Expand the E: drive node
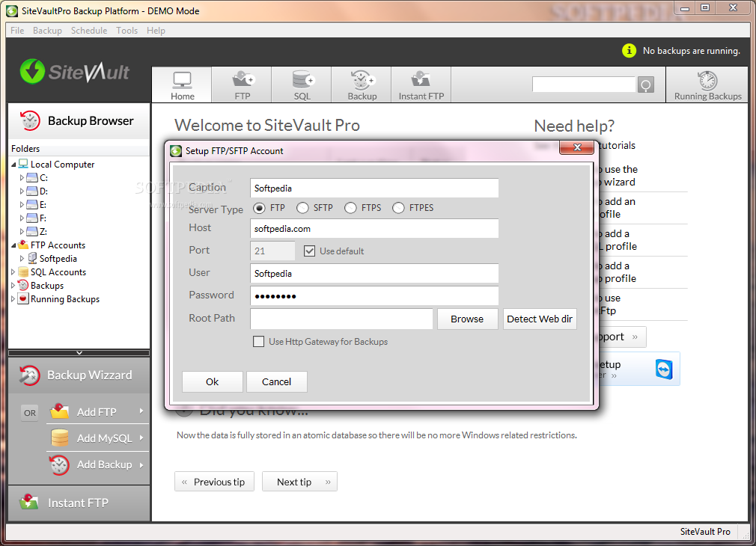This screenshot has width=756, height=546. tap(22, 205)
